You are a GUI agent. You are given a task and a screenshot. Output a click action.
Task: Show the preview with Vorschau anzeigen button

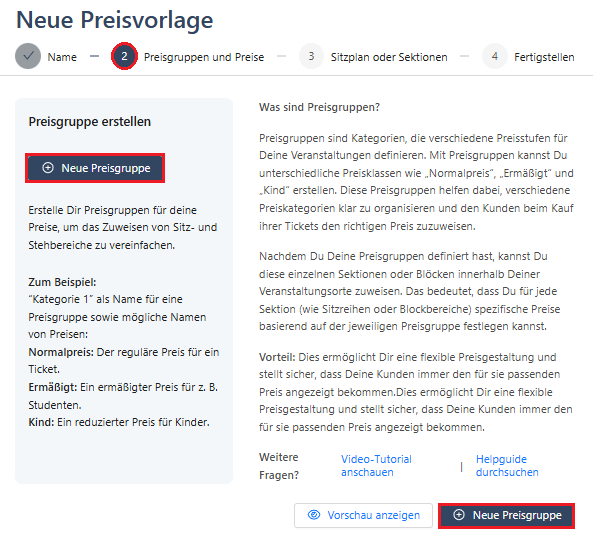pyautogui.click(x=363, y=515)
